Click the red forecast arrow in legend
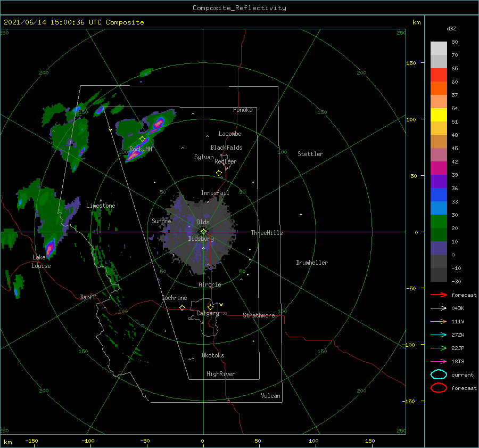Viewport: 479px width, 448px height. pos(439,295)
